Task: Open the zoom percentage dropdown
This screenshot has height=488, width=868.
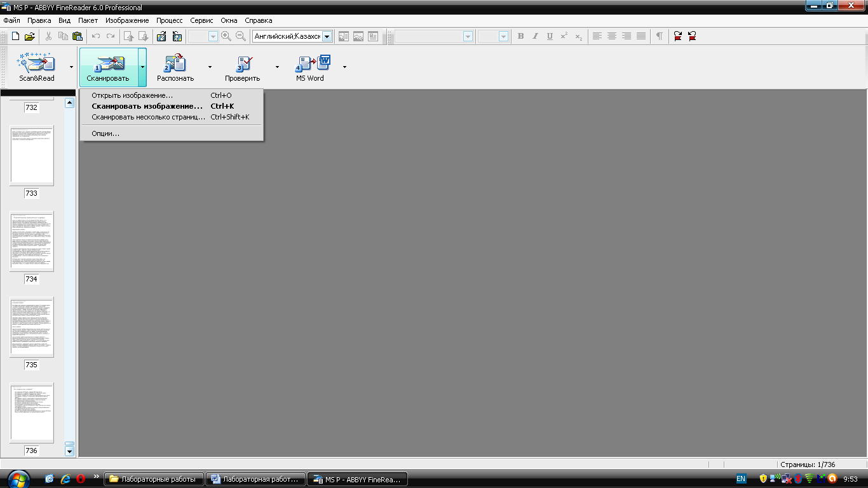Action: [213, 37]
